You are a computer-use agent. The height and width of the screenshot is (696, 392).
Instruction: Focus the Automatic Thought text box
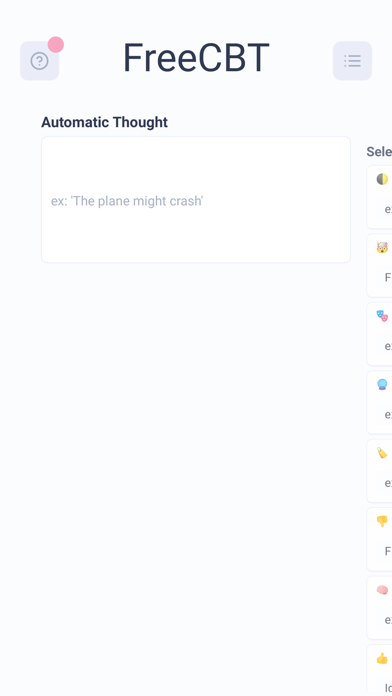coord(196,200)
